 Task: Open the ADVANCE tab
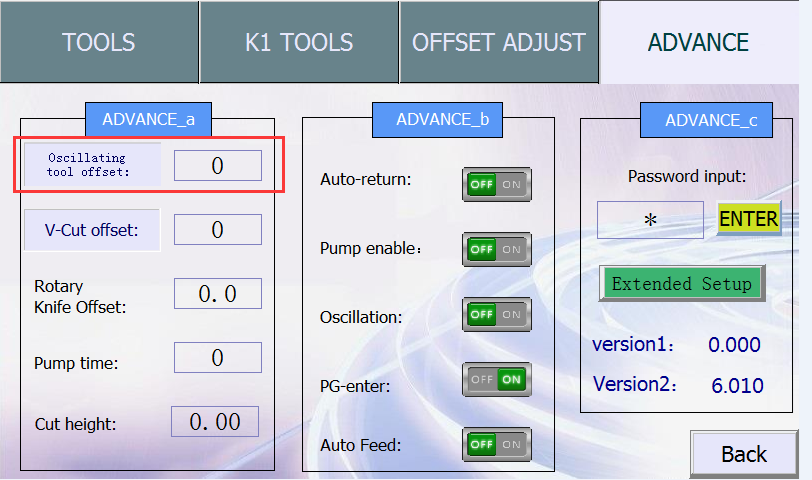tap(698, 42)
